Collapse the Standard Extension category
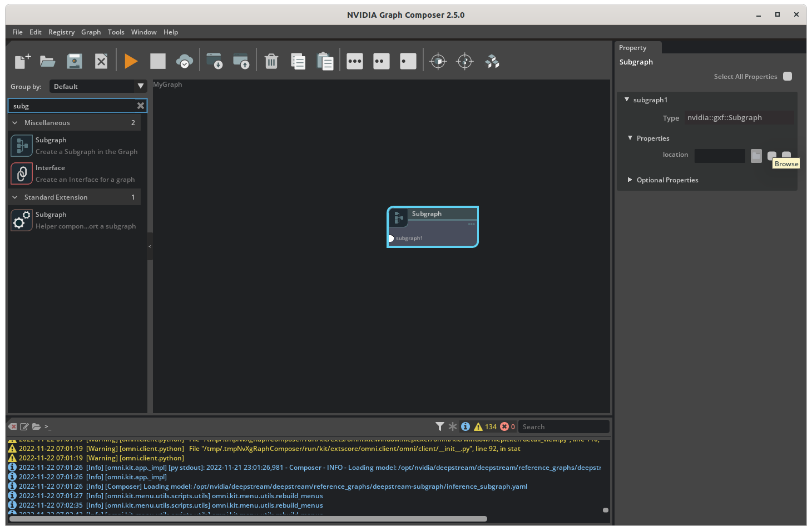Viewport: 812px width, 531px height. [x=15, y=197]
